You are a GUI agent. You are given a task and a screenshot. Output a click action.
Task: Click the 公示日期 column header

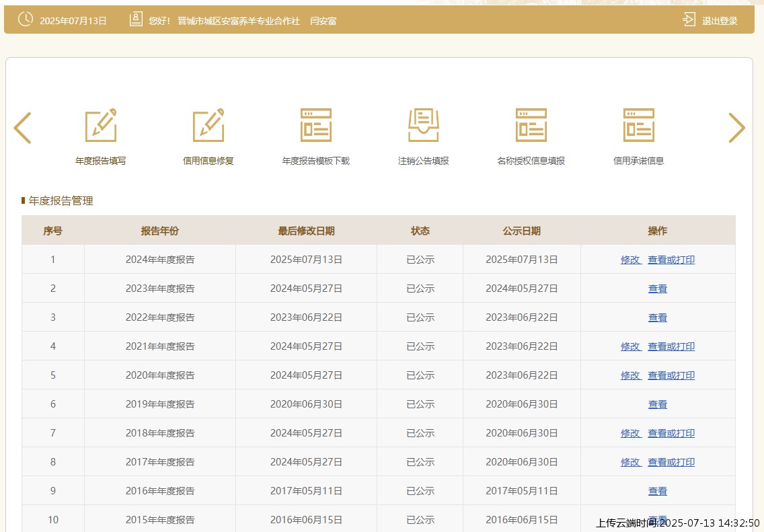pos(522,231)
